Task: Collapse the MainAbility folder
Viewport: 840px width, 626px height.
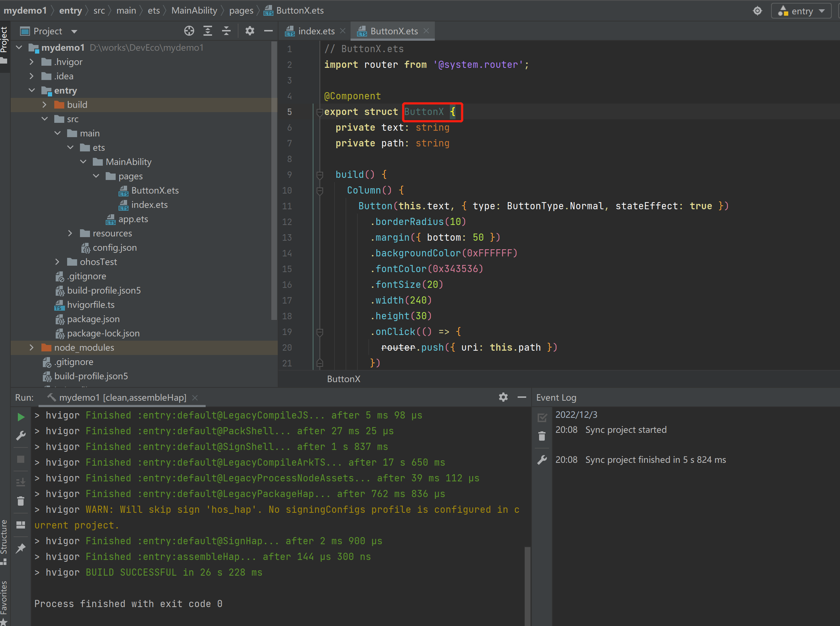Action: coord(83,162)
